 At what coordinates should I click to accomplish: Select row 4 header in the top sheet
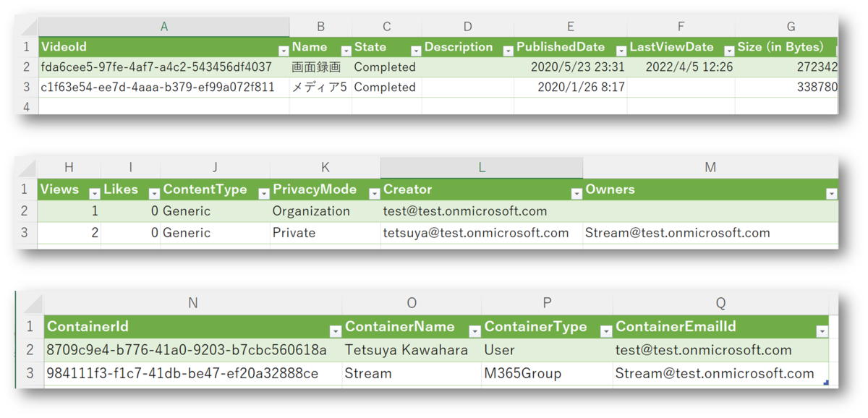click(x=27, y=106)
